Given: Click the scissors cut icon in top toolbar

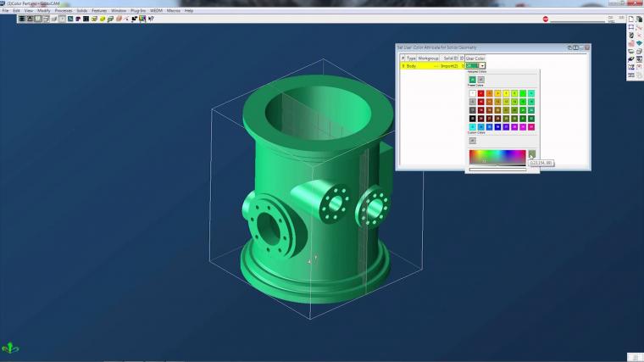Looking at the screenshot, I should coord(126,19).
